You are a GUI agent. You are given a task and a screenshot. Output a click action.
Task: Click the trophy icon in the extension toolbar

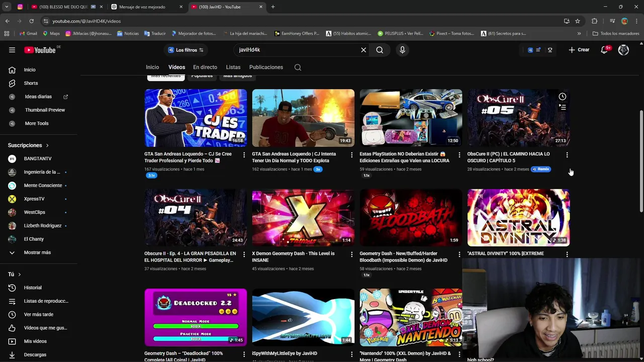[550, 50]
